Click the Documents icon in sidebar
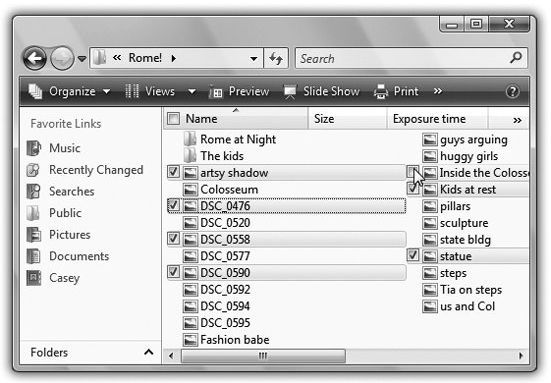 pos(34,256)
